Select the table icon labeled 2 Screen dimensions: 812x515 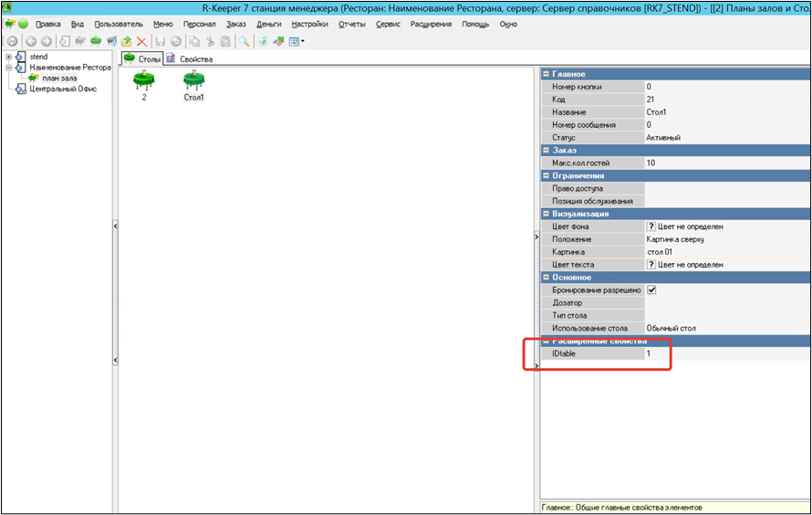click(x=143, y=82)
